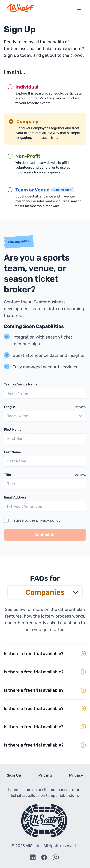
Task: Open the hamburger menu icon
Action: pyautogui.click(x=79, y=8)
